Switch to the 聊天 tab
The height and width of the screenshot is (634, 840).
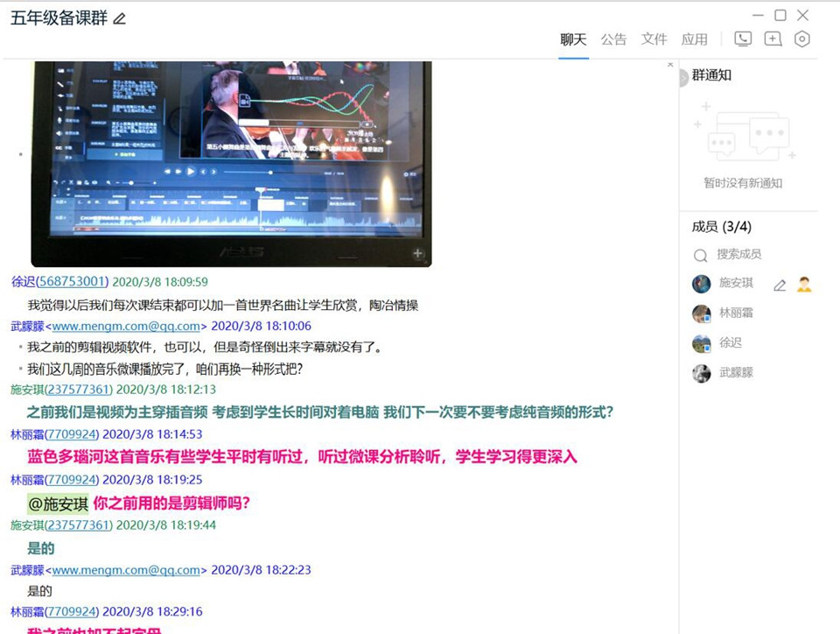tap(573, 39)
